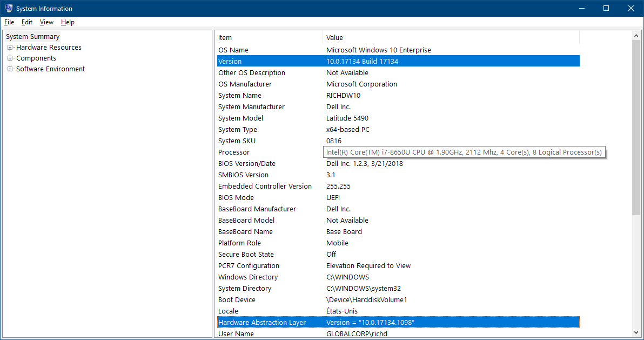
Task: Select Hardware Resources tree item
Action: pyautogui.click(x=49, y=47)
